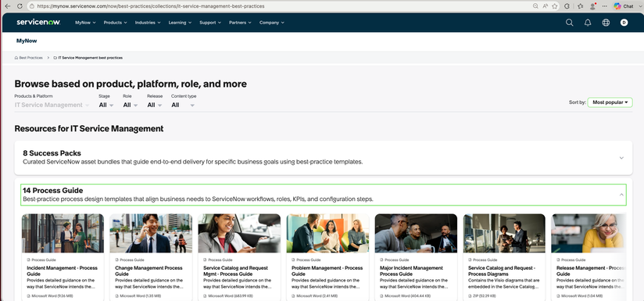Open Release Management - Process Guide title

point(591,271)
